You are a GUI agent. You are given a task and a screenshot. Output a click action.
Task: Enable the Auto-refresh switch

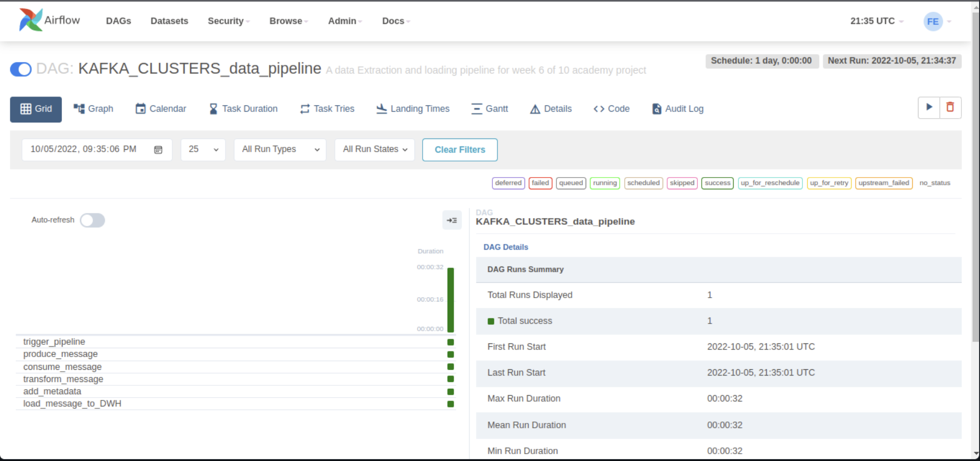[x=92, y=220]
